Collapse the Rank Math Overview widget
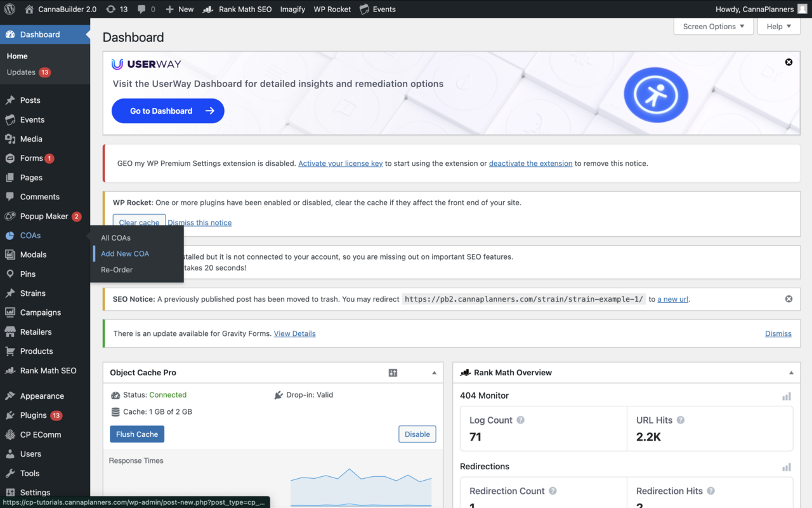Viewport: 812px width, 508px height. 791,373
